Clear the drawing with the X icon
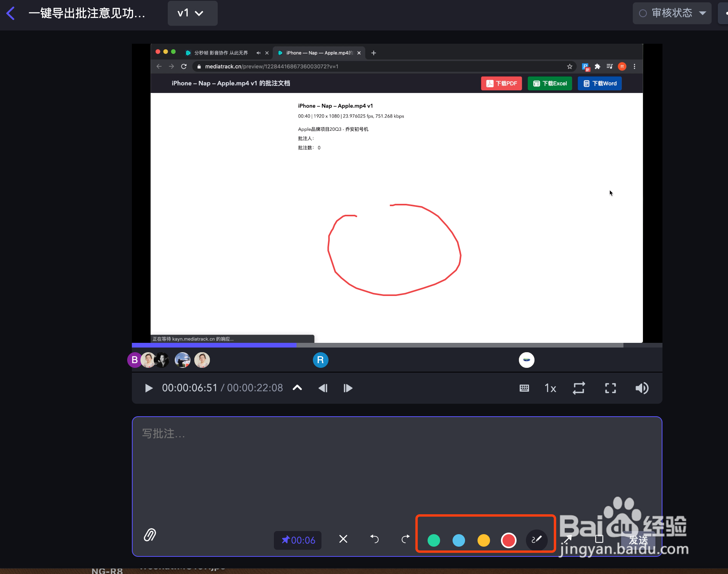Viewport: 728px width, 574px height. pyautogui.click(x=343, y=539)
